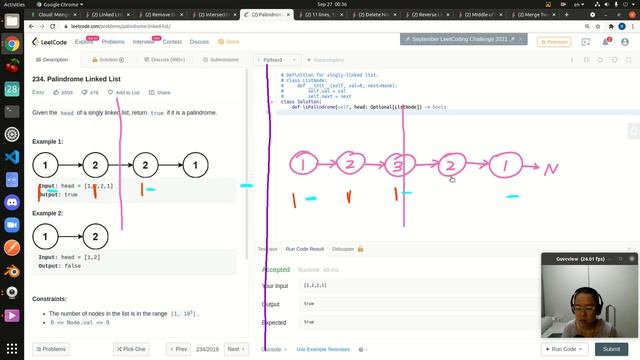Open the Interview nav item
The image size is (640, 360).
144,42
